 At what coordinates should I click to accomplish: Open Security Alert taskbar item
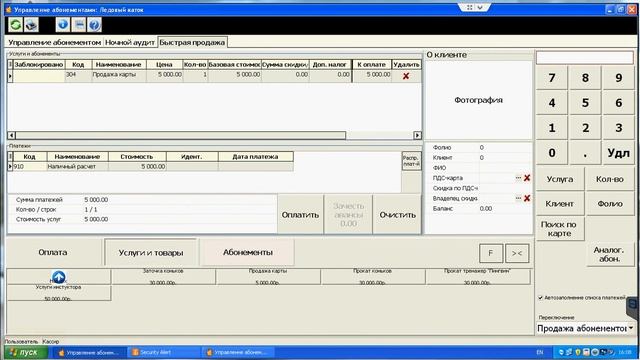tap(163, 352)
